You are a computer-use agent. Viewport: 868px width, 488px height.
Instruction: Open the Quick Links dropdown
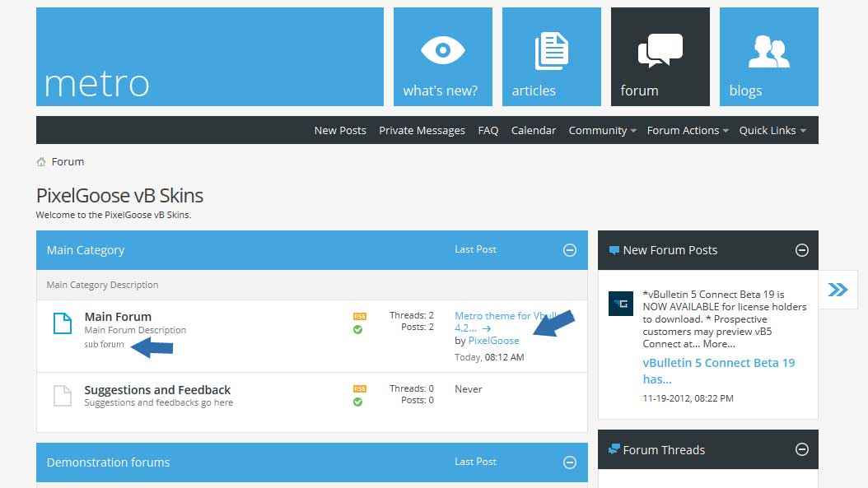tap(772, 130)
